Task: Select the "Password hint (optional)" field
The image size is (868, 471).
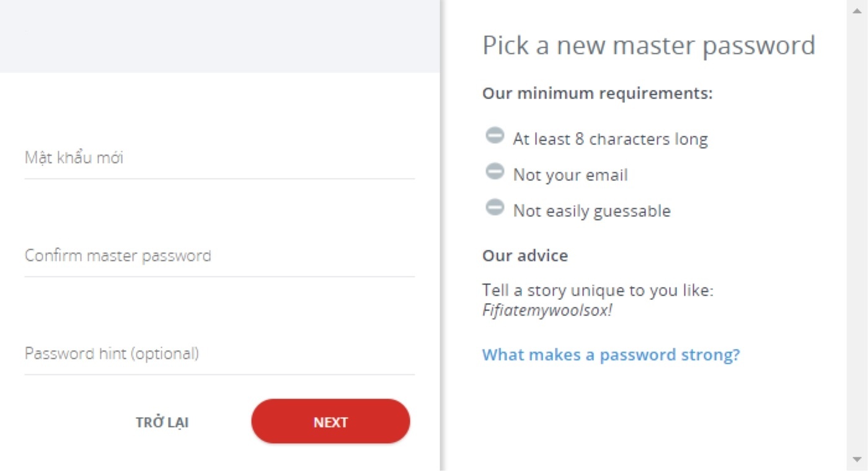Action: (x=219, y=354)
